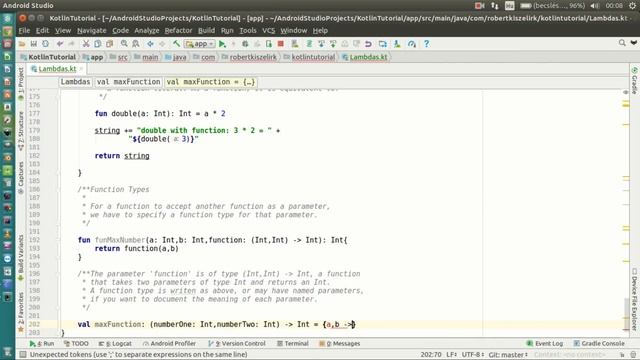Click the red Stop button icon
This screenshot has width=640, height=360.
tap(281, 44)
